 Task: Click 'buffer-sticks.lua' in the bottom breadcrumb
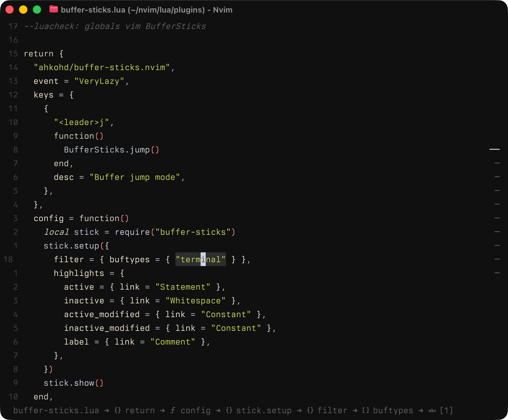tap(56, 410)
